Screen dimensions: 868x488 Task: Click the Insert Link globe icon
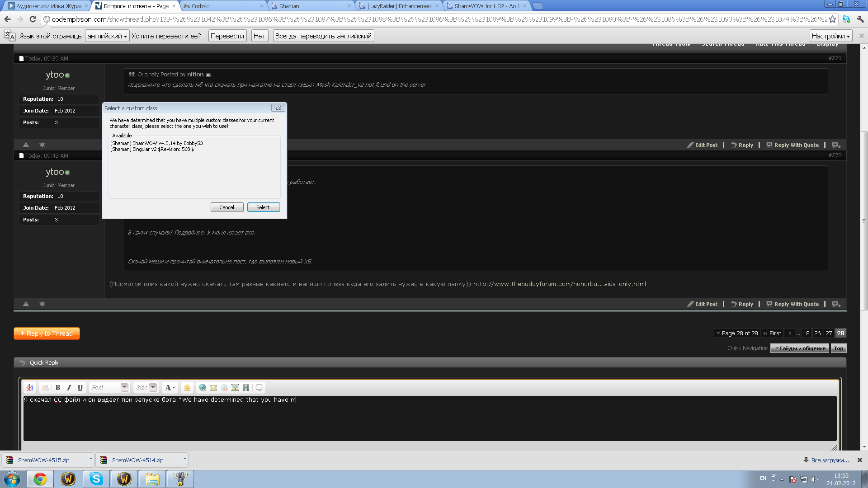[203, 388]
